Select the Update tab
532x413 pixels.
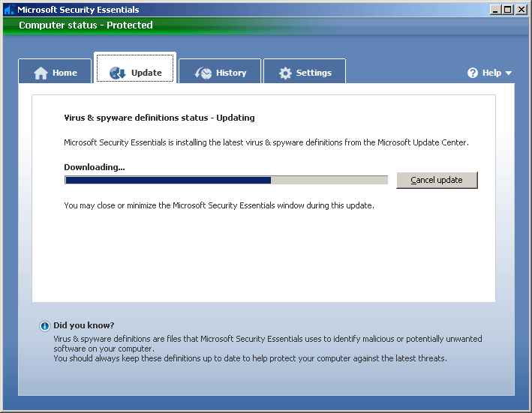tap(135, 68)
